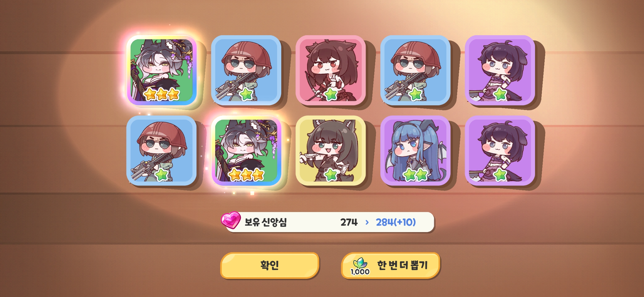Select the red-helmet sniper card next to the pink archer
The height and width of the screenshot is (297, 644).
pos(415,70)
